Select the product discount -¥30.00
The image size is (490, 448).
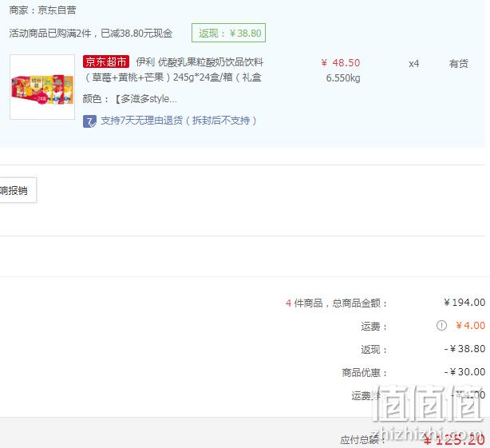pyautogui.click(x=464, y=371)
